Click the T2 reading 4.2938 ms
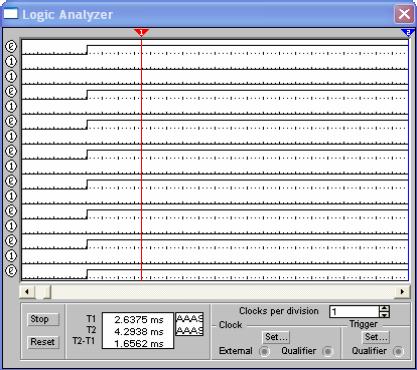 pyautogui.click(x=139, y=332)
